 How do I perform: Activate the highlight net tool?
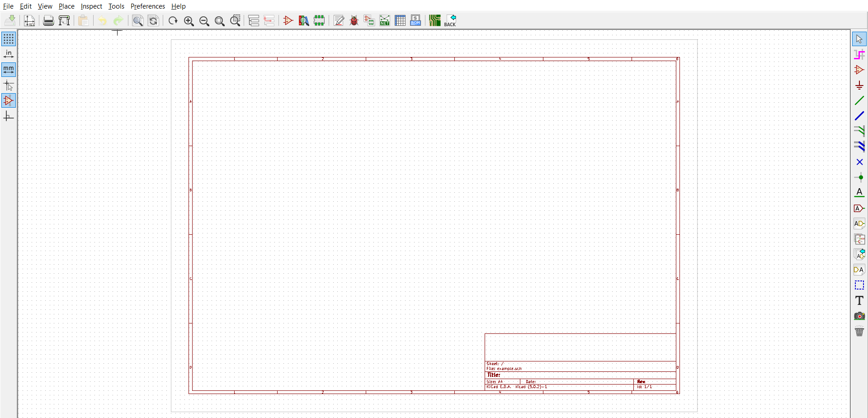click(859, 54)
